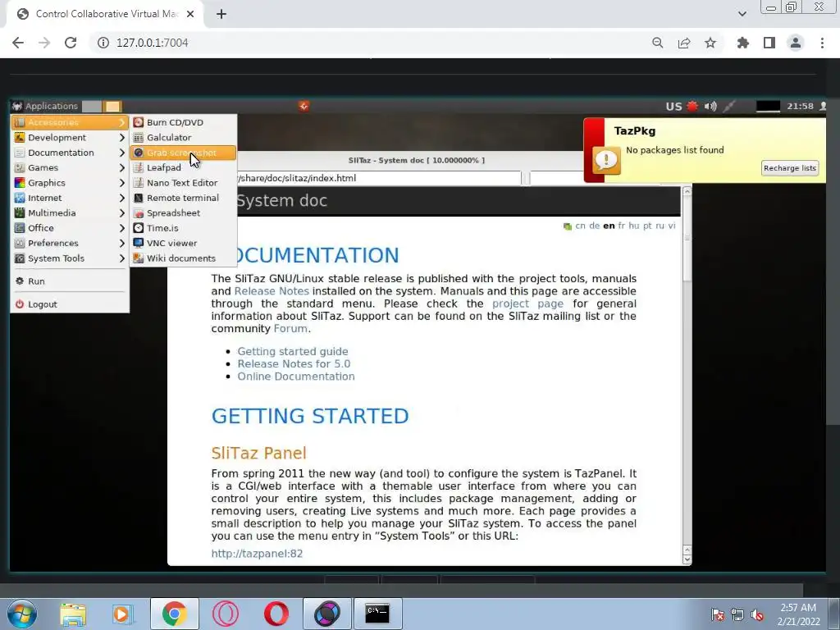The image size is (840, 630).
Task: Open Time.is entry
Action: (x=183, y=228)
